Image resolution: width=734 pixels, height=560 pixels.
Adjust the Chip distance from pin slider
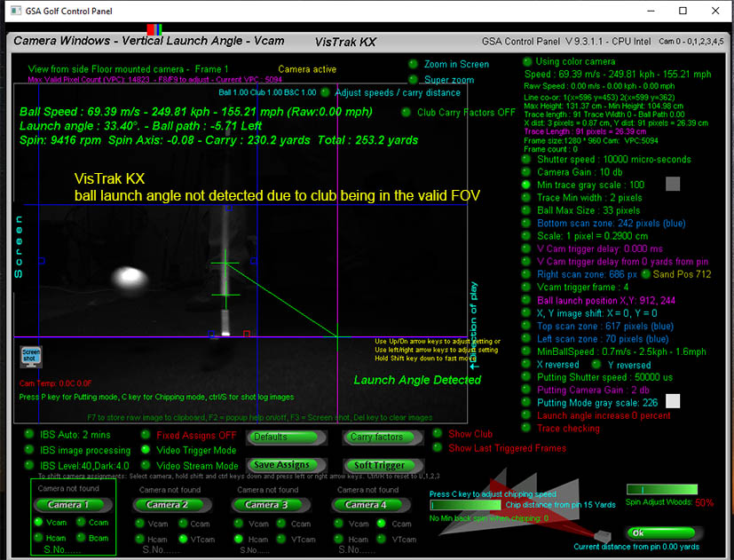(465, 505)
